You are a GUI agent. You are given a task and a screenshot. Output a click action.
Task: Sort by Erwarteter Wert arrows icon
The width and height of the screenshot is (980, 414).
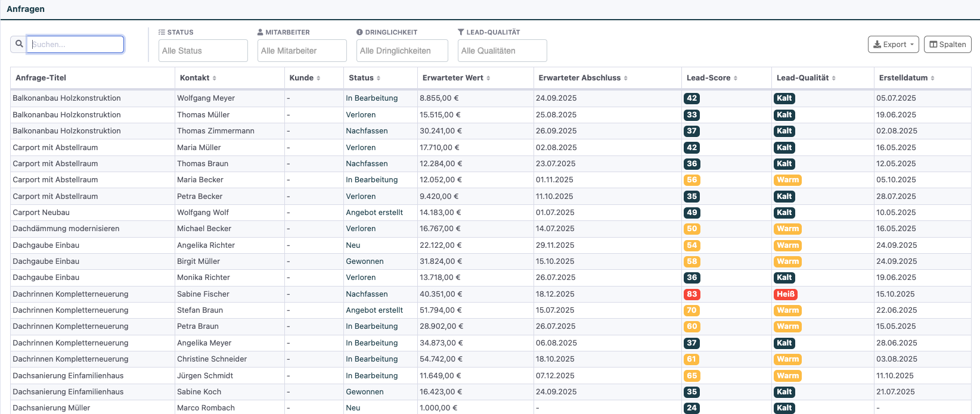[488, 78]
